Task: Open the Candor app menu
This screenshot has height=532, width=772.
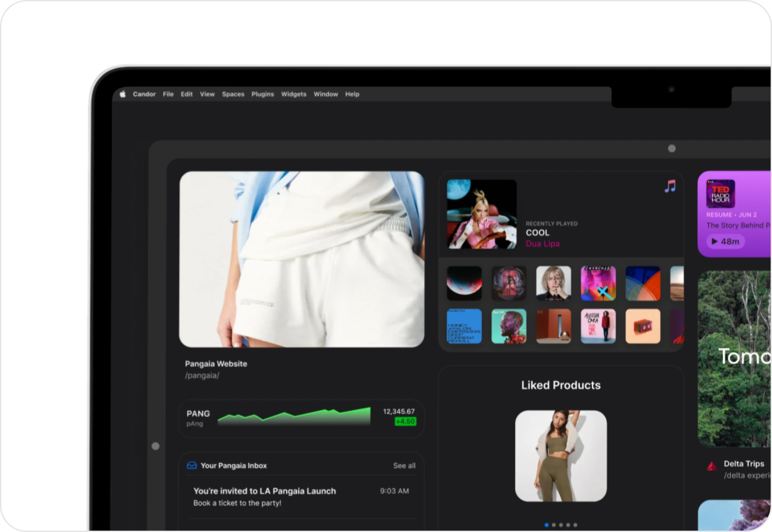Action: coord(144,94)
